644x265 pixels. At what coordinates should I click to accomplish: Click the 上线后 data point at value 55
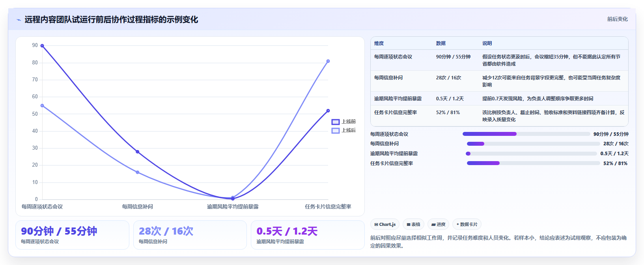coord(42,105)
